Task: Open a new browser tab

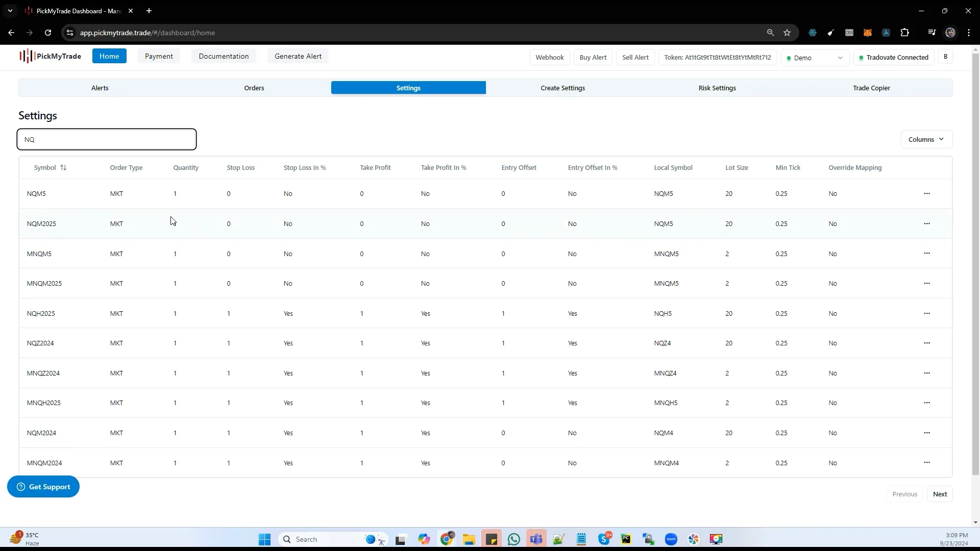Action: (x=149, y=11)
